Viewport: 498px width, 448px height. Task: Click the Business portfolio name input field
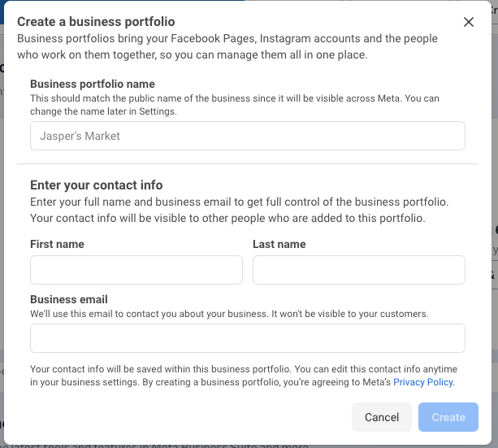click(x=248, y=136)
